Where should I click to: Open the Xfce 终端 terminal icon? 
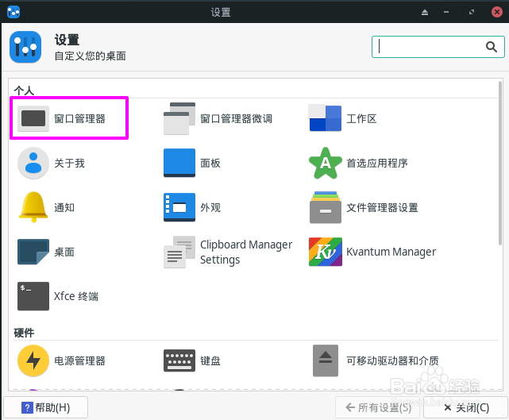[33, 296]
